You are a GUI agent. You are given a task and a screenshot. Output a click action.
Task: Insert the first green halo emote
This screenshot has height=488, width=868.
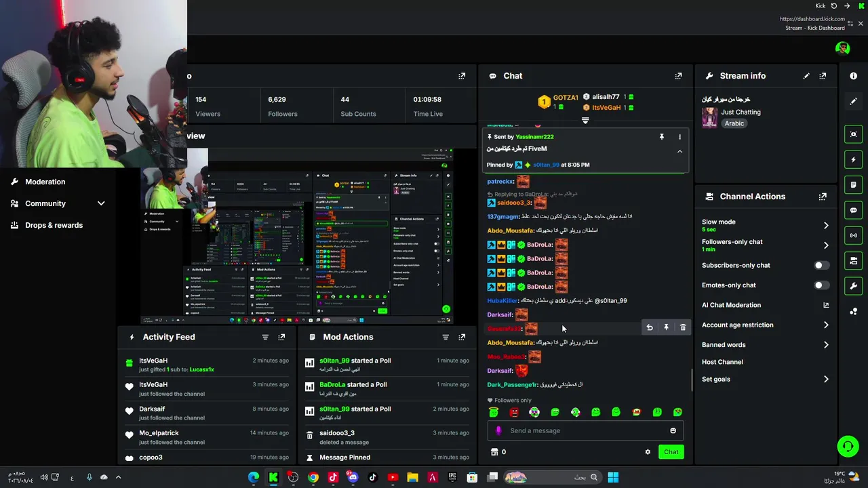click(494, 412)
